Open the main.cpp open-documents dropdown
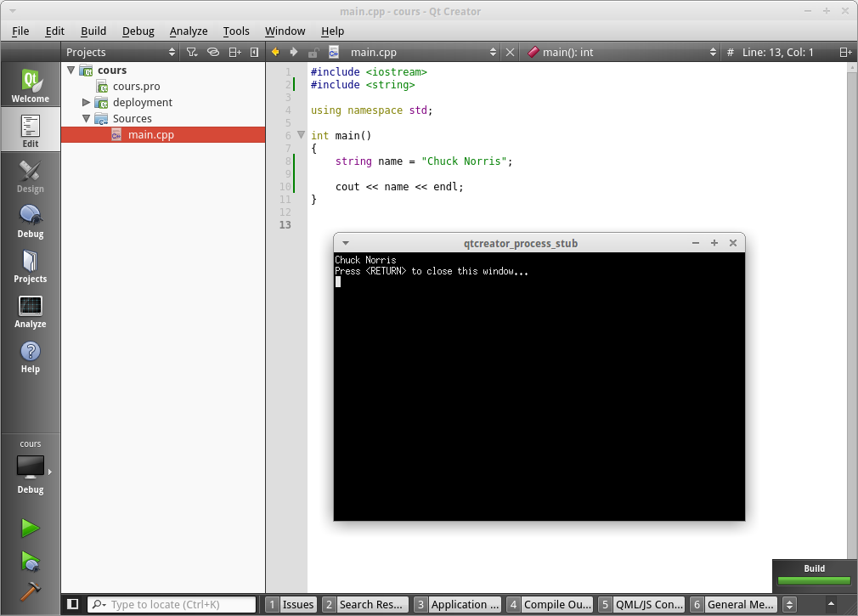858x616 pixels. click(x=423, y=52)
